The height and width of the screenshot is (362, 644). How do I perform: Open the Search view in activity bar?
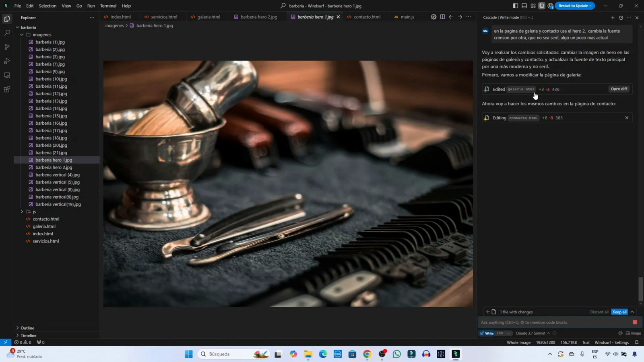pos(7,33)
